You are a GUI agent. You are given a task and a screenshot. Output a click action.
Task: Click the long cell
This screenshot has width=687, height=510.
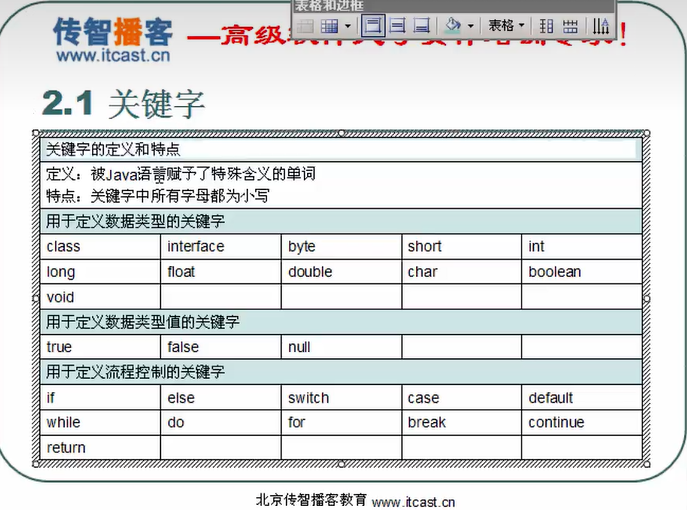pyautogui.click(x=100, y=272)
